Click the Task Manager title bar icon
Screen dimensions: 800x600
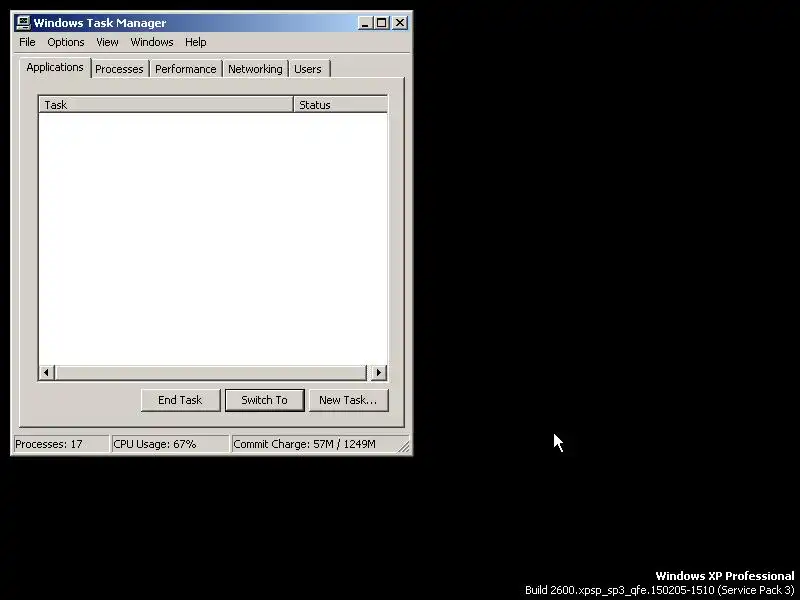tap(23, 23)
